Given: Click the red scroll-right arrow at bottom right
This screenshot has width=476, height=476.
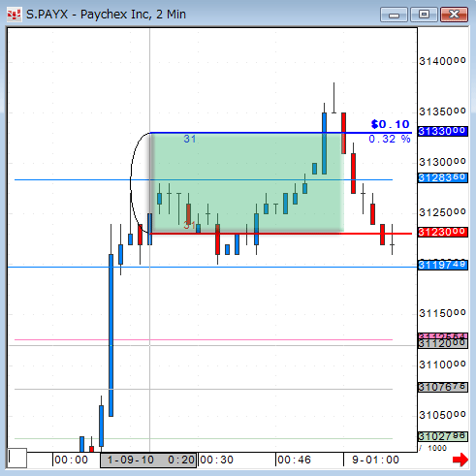Looking at the screenshot, I should click(460, 460).
